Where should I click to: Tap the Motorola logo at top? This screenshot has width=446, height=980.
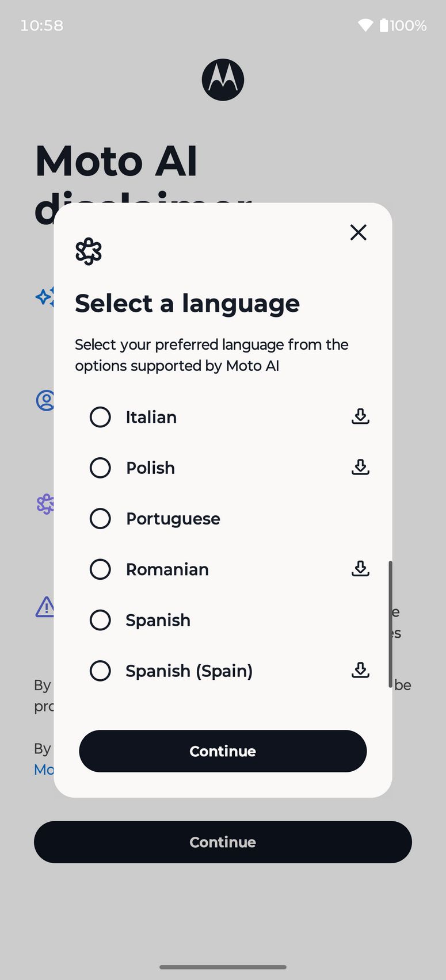click(x=223, y=80)
